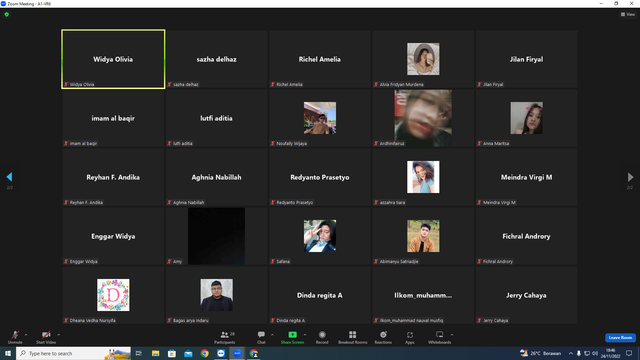This screenshot has height=360, width=640.
Task: Open Whiteboards
Action: (440, 337)
